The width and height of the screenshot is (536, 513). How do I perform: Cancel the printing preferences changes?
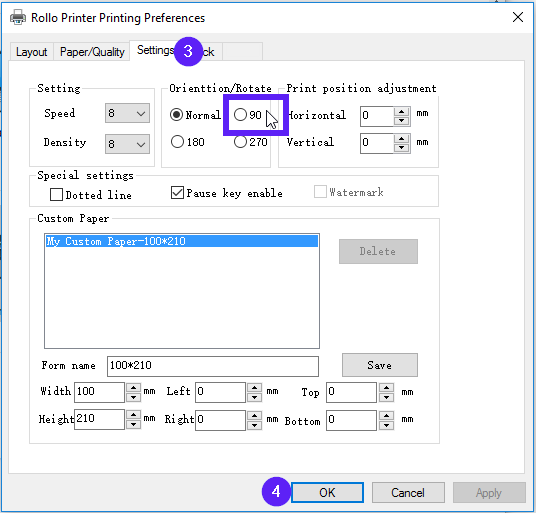408,492
